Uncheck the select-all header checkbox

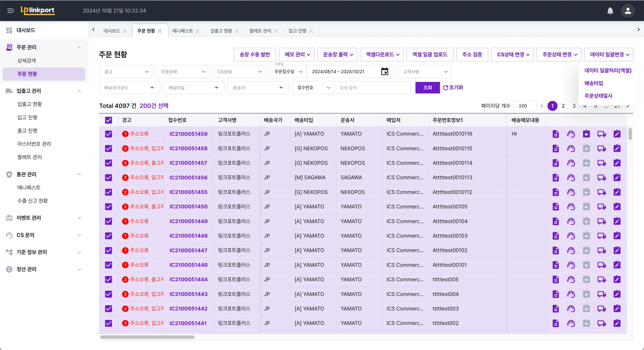point(108,120)
